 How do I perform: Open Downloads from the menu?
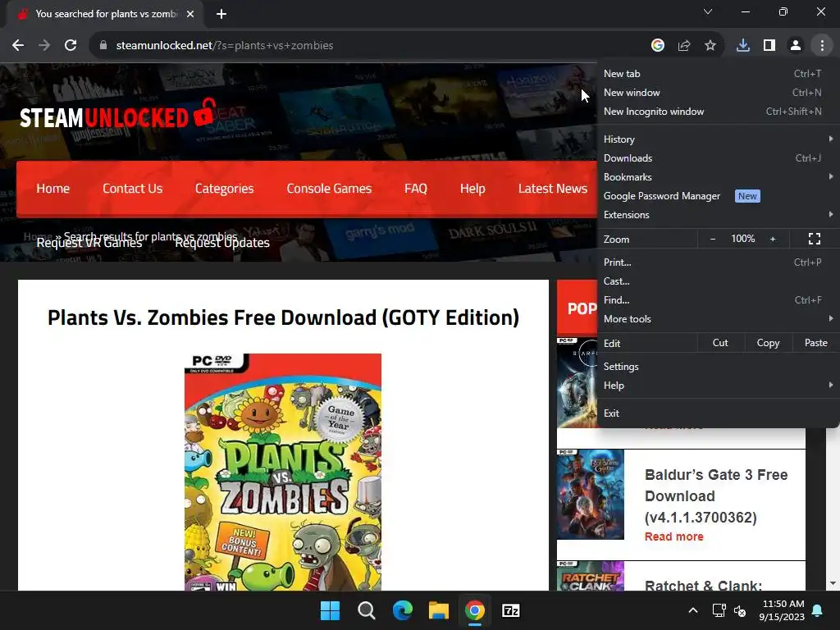pos(718,158)
